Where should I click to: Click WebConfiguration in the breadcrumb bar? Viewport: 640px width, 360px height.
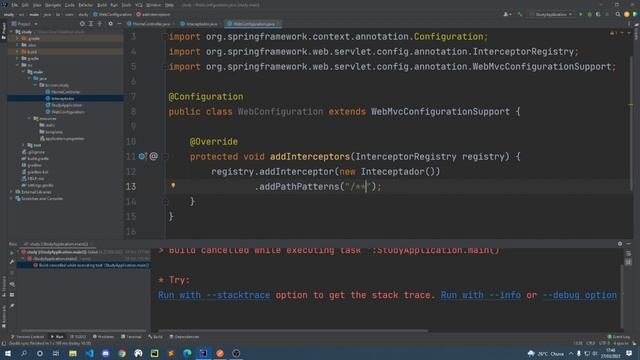(112, 14)
